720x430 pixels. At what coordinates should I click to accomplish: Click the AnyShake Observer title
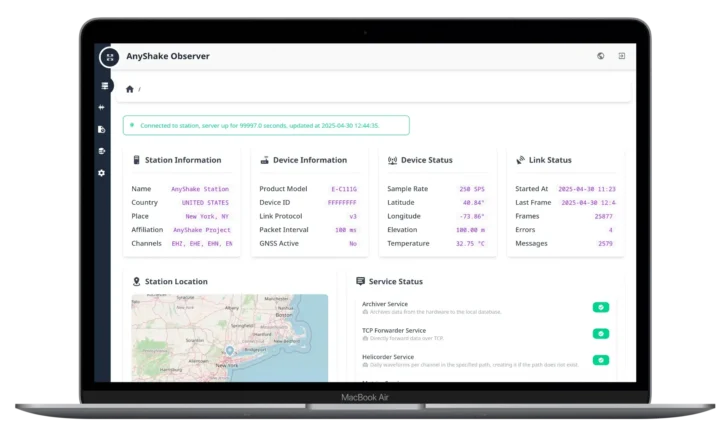[x=168, y=56]
